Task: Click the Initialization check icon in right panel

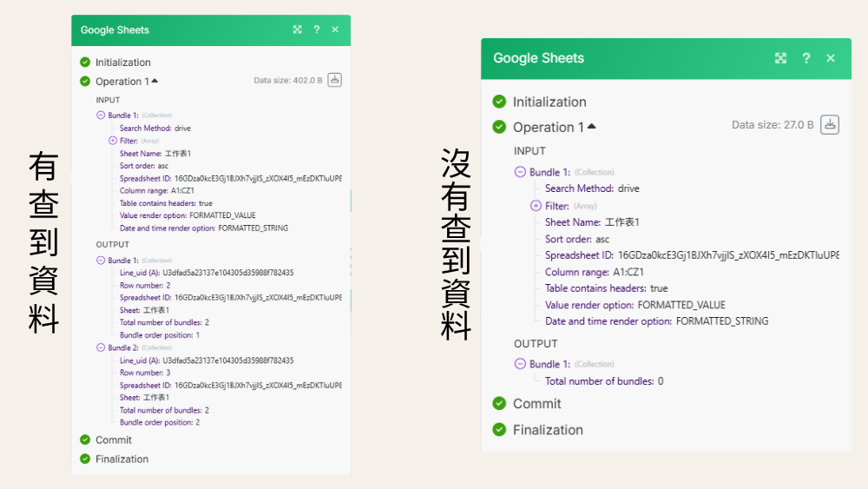Action: point(499,102)
